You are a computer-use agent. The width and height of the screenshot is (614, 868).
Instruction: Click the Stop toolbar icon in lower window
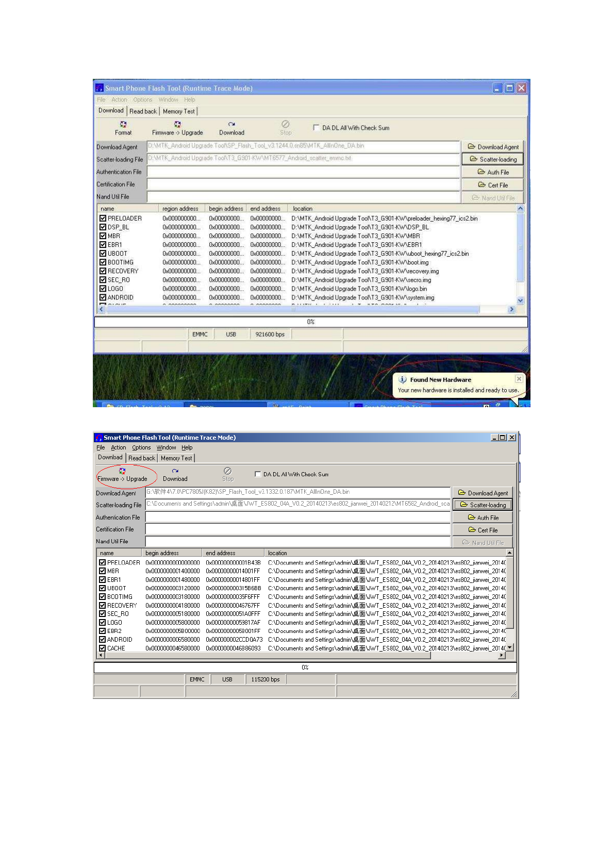click(x=228, y=475)
